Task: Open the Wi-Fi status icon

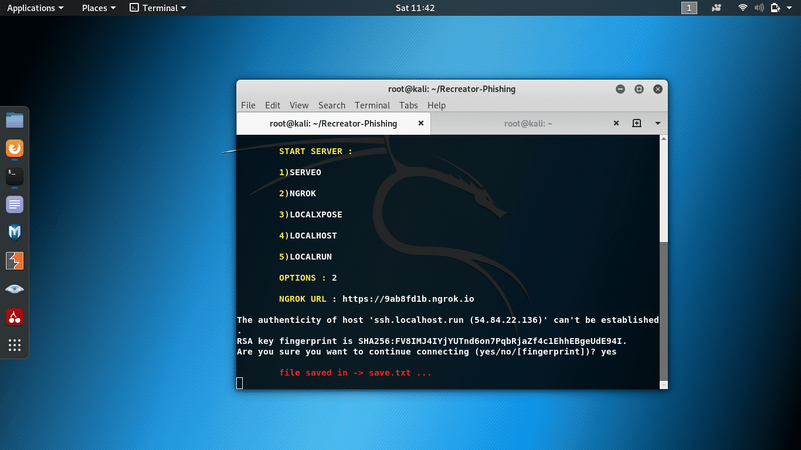Action: 742,8
